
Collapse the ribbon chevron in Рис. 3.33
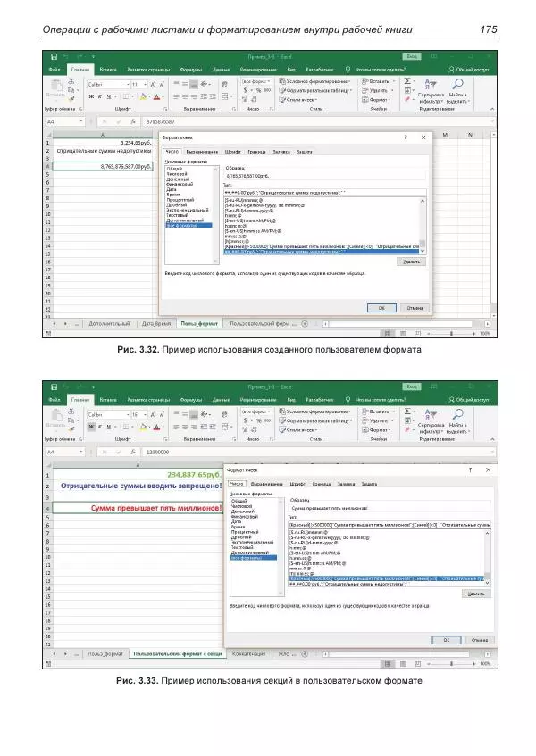(x=492, y=439)
